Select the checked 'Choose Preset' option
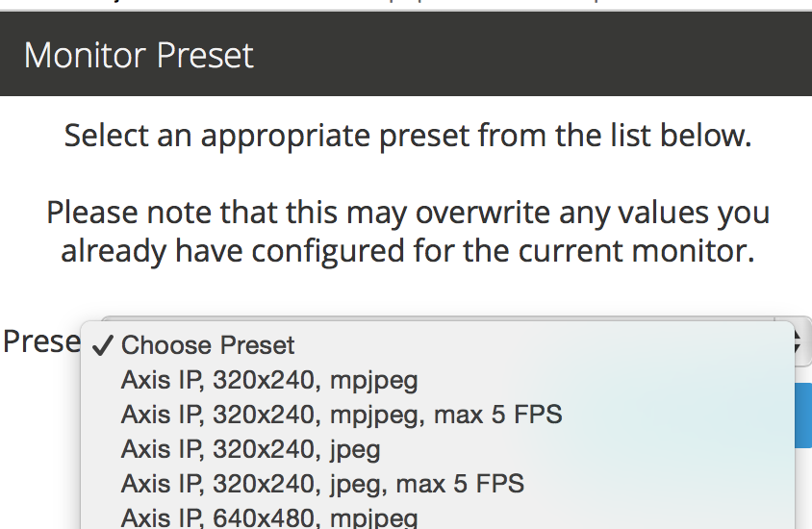 (438, 345)
